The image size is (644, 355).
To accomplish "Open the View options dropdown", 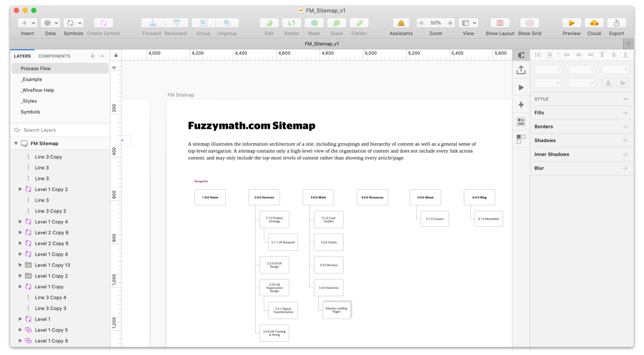I will point(468,23).
